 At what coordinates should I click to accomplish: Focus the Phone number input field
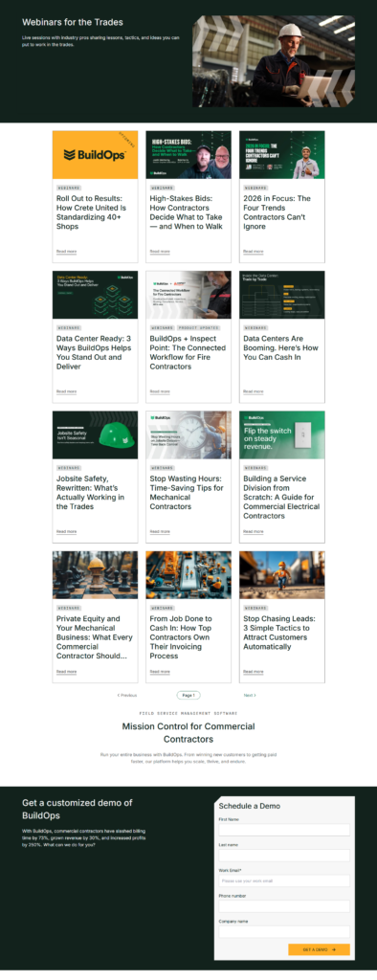pos(284,906)
